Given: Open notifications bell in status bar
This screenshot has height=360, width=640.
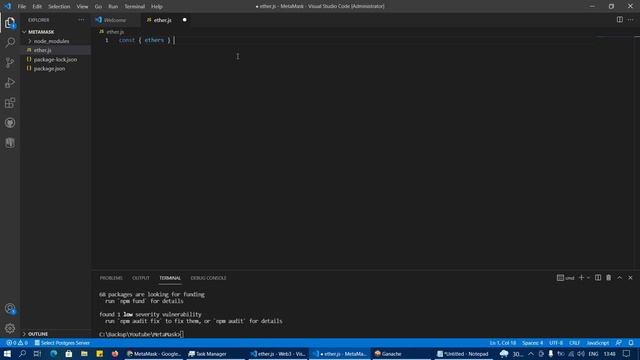Looking at the screenshot, I should [631, 343].
